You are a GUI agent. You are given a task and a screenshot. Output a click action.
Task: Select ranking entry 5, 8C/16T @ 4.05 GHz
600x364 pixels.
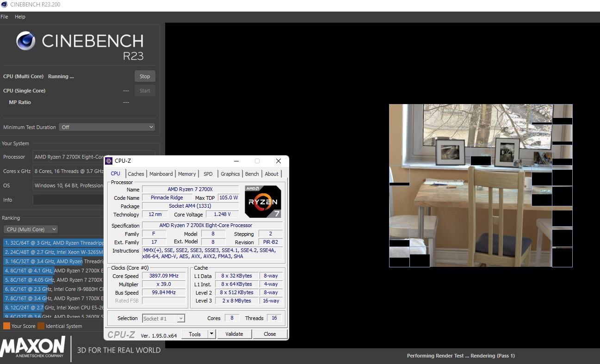[54, 280]
